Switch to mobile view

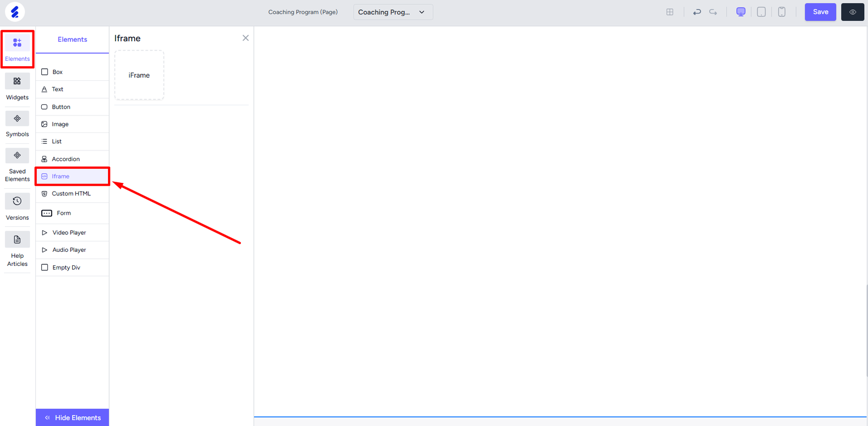point(782,12)
